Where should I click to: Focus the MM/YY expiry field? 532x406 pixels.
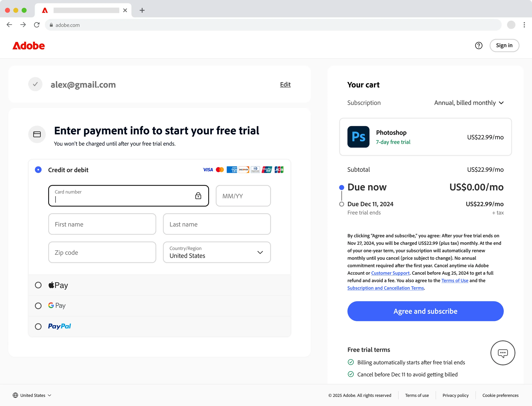pos(243,196)
